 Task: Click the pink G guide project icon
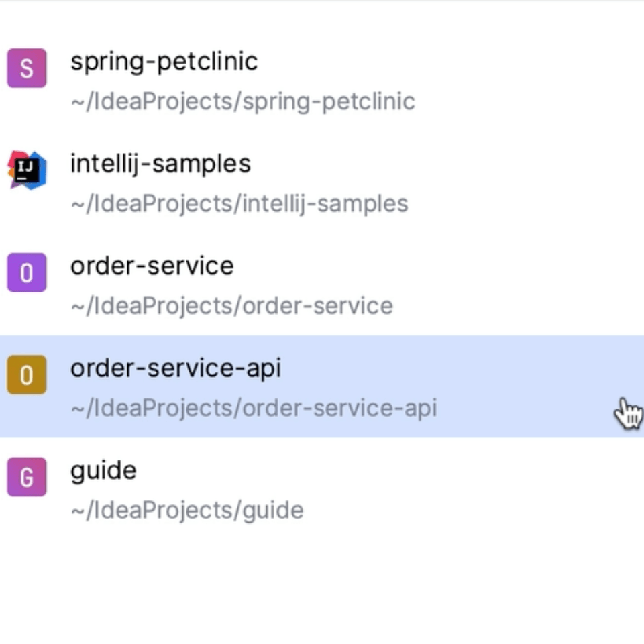(x=27, y=478)
